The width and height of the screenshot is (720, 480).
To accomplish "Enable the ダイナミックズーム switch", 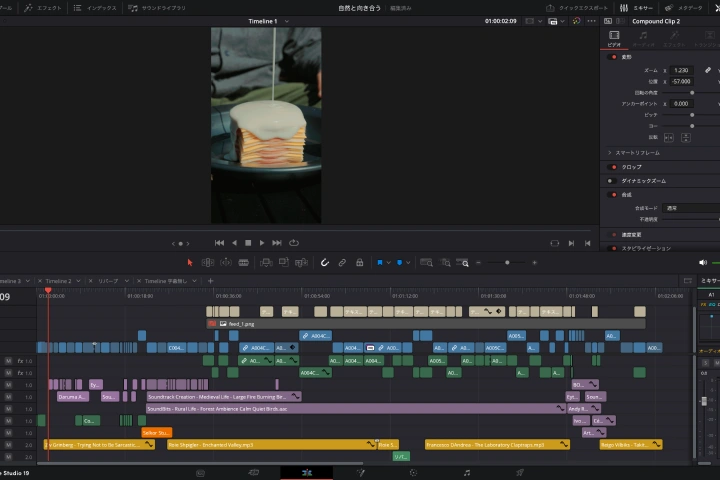I will point(612,181).
